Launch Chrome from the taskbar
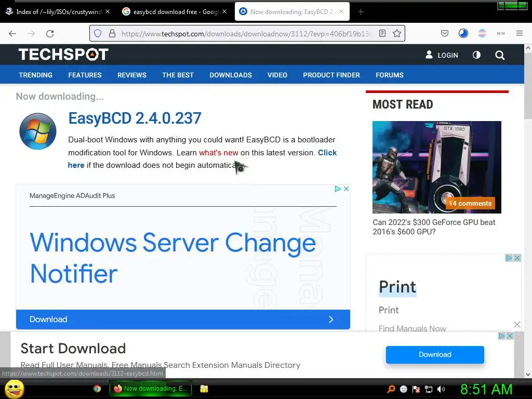This screenshot has width=532, height=399. click(97, 389)
